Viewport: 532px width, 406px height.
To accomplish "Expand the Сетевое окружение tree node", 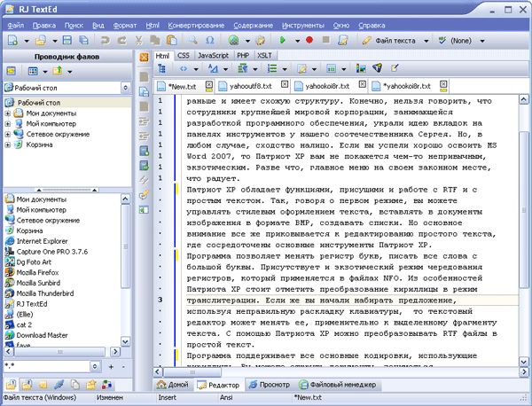I will (7, 135).
